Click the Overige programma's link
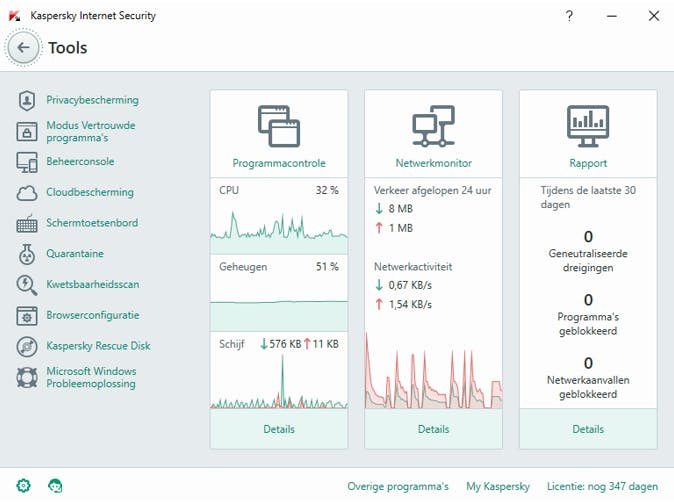This screenshot has width=674, height=503. tap(398, 487)
